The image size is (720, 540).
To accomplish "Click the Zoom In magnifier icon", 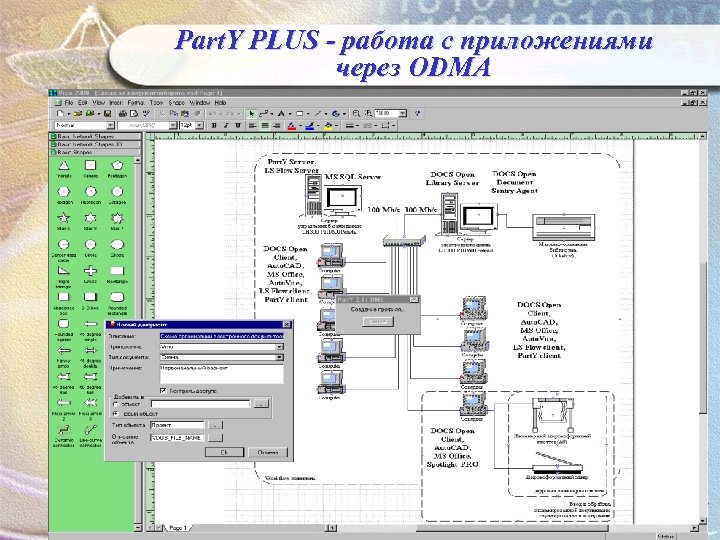I will coord(368,113).
